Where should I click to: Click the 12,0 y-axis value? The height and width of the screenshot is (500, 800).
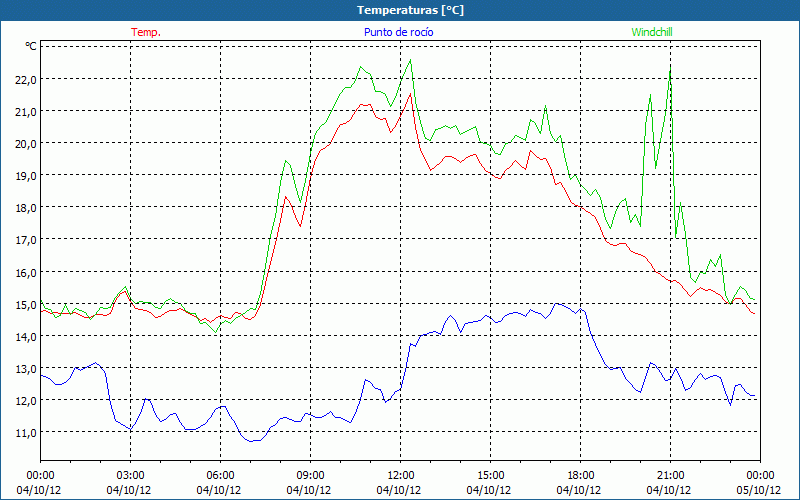[27, 401]
